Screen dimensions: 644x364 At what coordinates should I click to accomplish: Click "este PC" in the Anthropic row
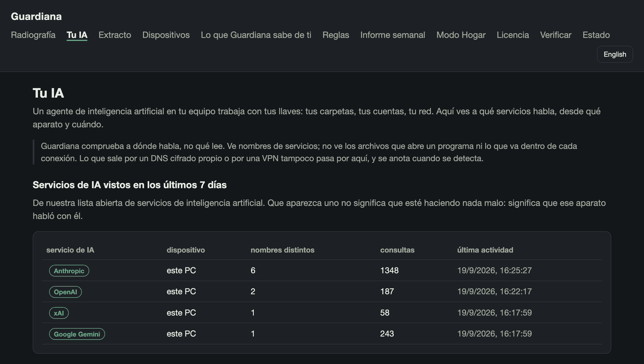point(181,270)
